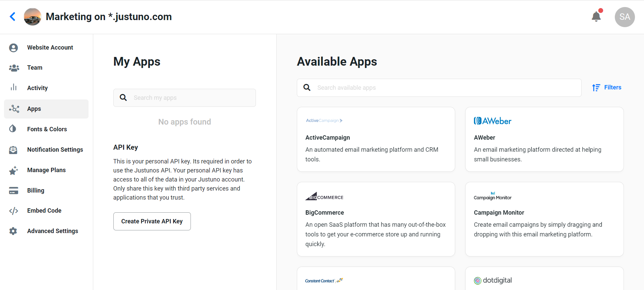
Task: Click the "API Key" heading
Action: [125, 147]
